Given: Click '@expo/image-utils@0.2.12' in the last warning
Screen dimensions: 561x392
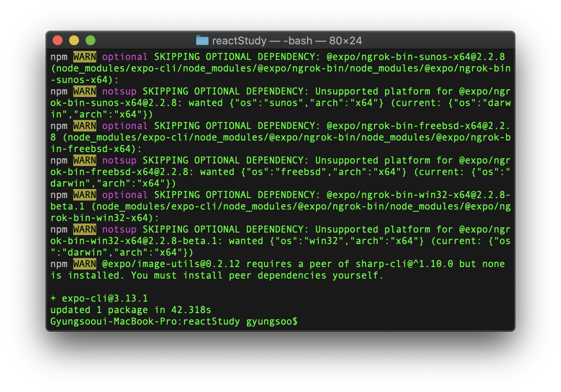Looking at the screenshot, I should [x=171, y=264].
